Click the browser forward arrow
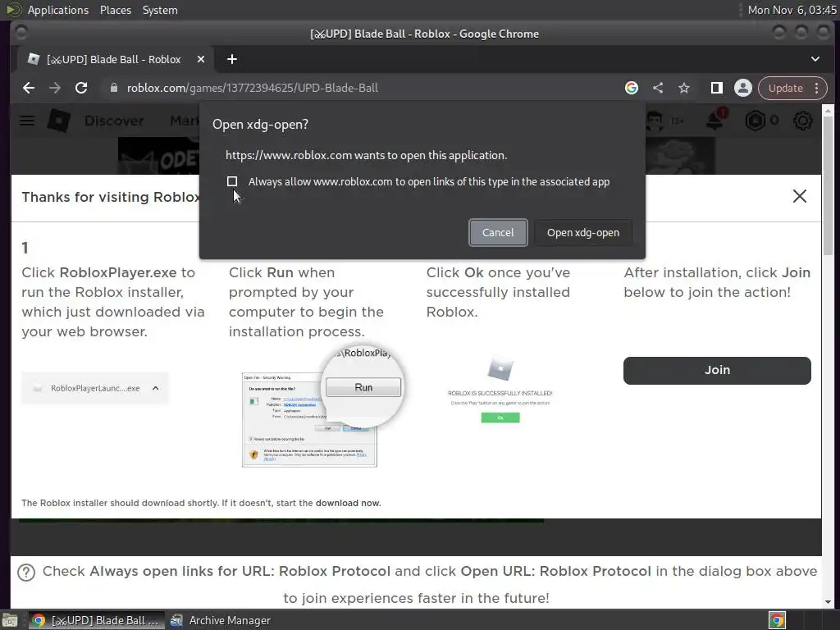The width and height of the screenshot is (840, 630). pyautogui.click(x=55, y=88)
